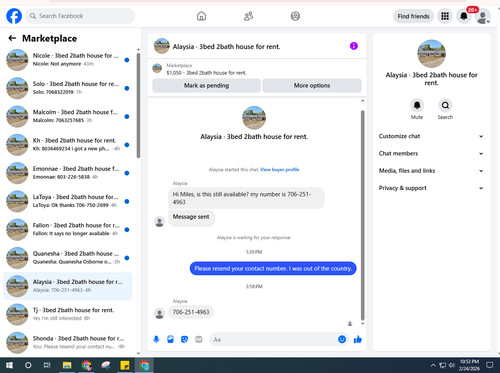
Task: Open the Quanesha conversation
Action: click(x=68, y=258)
